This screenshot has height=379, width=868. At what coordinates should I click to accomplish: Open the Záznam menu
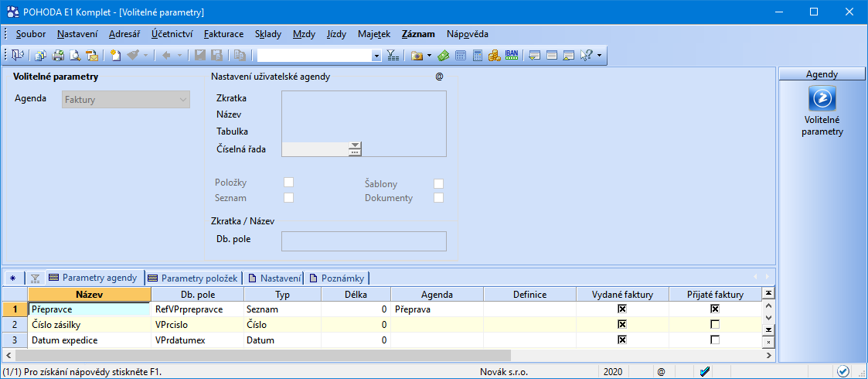[418, 34]
